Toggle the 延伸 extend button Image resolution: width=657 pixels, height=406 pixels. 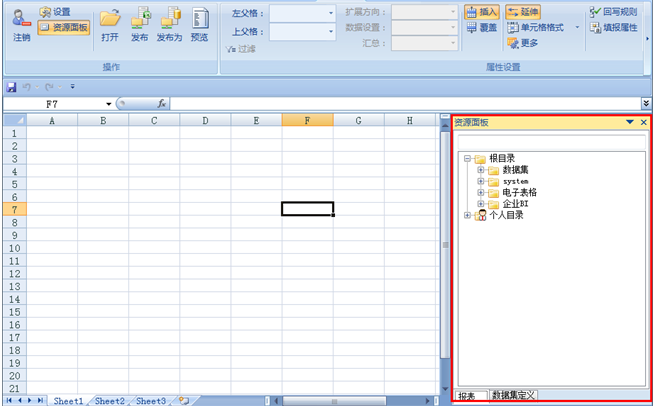tap(525, 12)
